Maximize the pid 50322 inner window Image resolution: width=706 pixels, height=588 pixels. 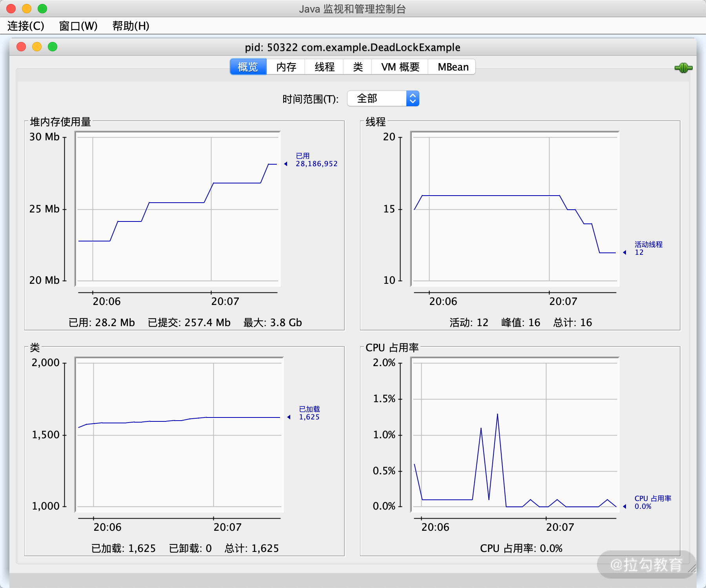pos(53,47)
